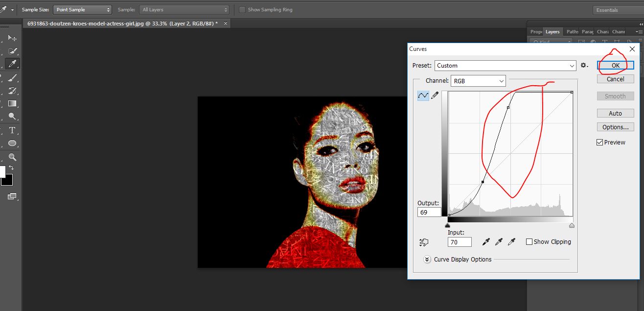This screenshot has width=644, height=311.
Task: Click OK to apply the curves adjustment
Action: pyautogui.click(x=615, y=65)
